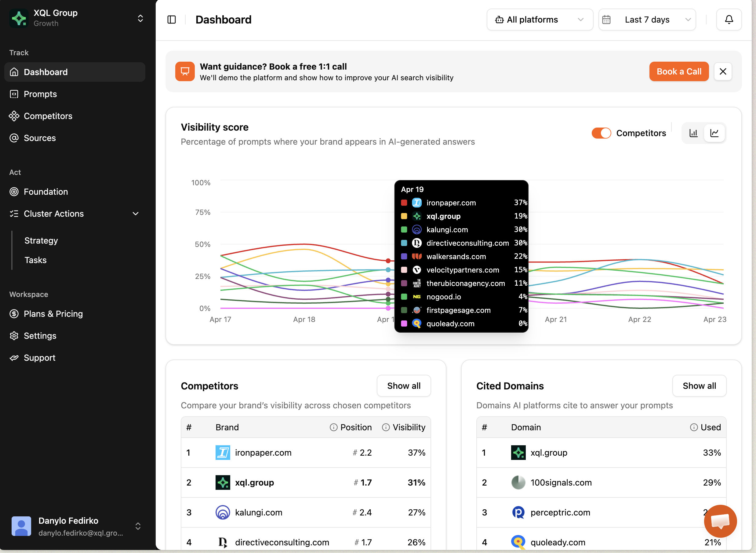Open the Last 7 days date dropdown
Screen dimensions: 756x553
[647, 20]
